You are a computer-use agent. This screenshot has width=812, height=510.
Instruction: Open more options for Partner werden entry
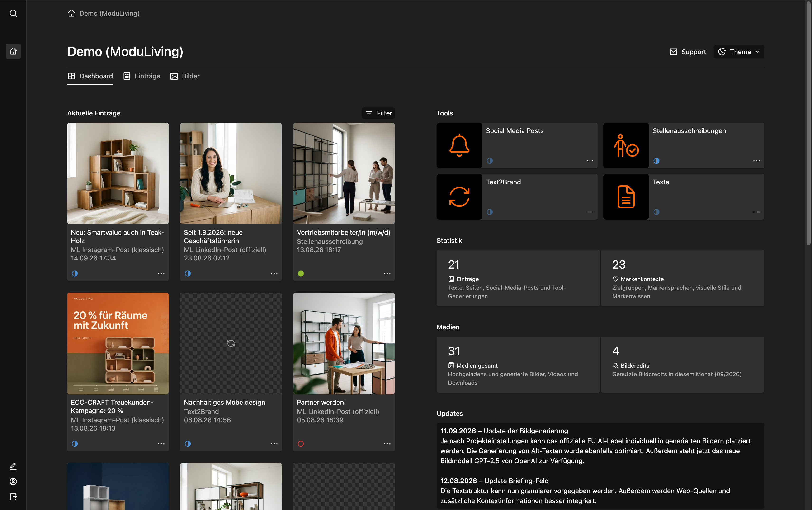point(387,443)
